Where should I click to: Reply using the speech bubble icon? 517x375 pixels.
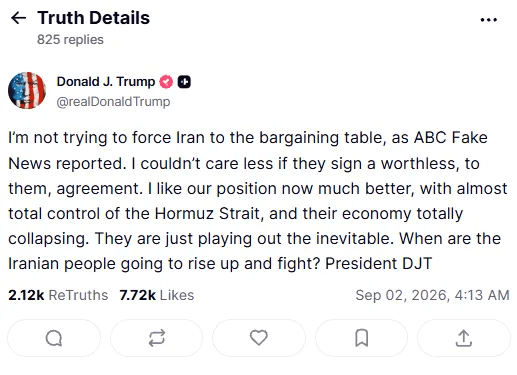click(54, 338)
